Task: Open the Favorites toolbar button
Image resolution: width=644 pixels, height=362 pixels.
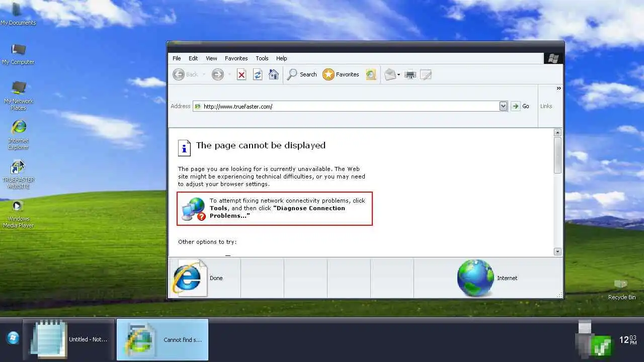Action: [x=341, y=74]
